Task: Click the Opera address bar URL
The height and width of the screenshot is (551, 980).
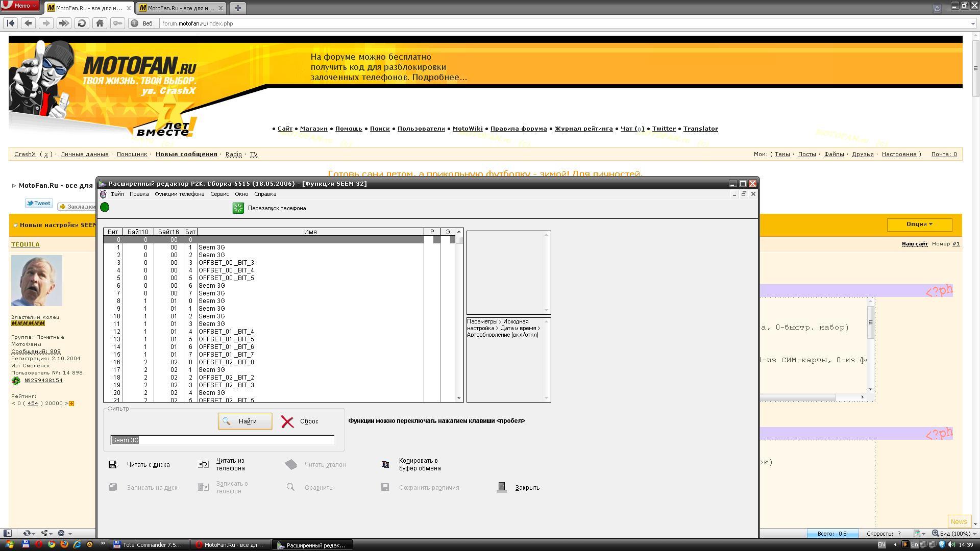Action: (x=198, y=23)
